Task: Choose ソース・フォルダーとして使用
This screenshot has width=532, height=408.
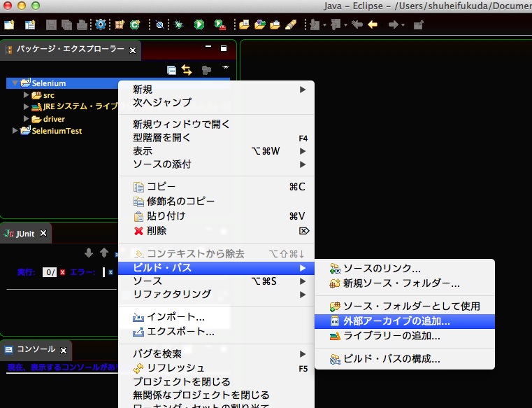Action: point(405,306)
